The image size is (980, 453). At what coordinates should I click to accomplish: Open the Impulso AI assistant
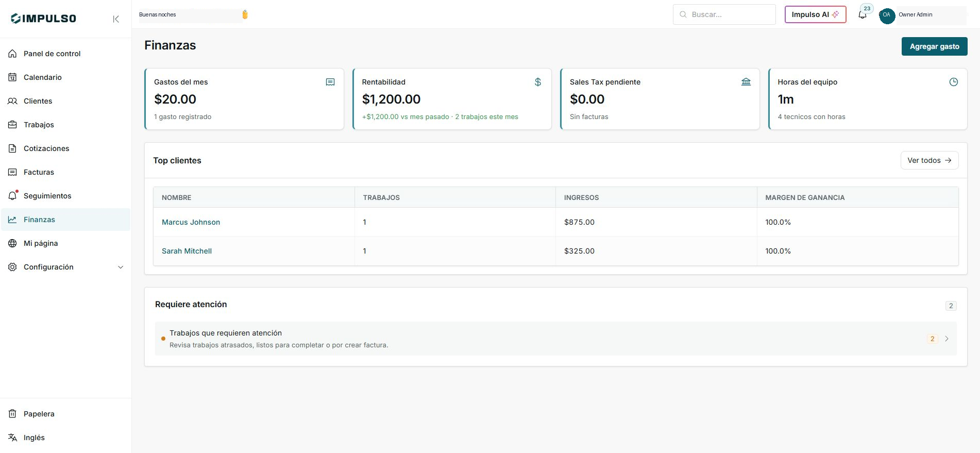[x=815, y=14]
